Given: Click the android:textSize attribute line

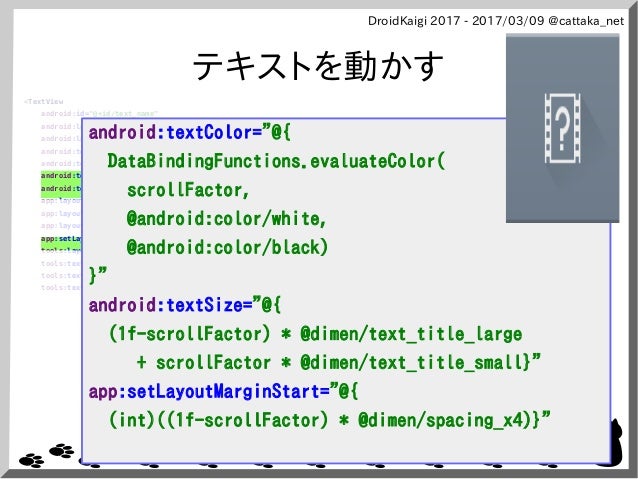Looking at the screenshot, I should 185,305.
